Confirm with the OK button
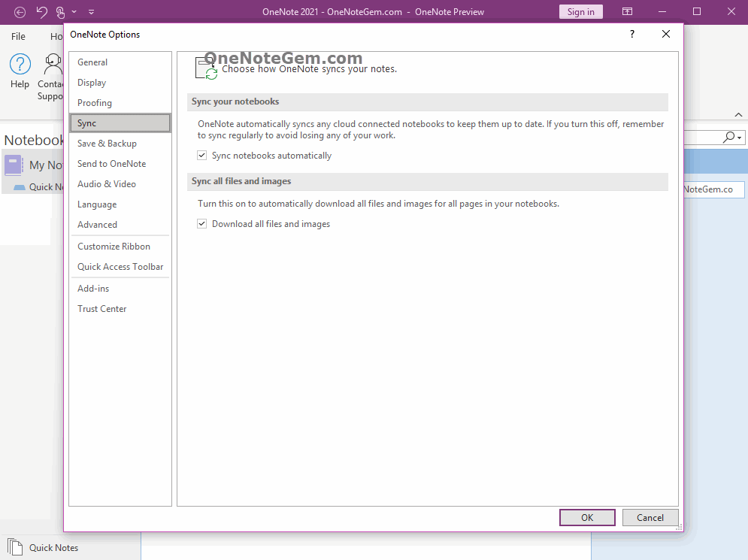 pos(587,518)
